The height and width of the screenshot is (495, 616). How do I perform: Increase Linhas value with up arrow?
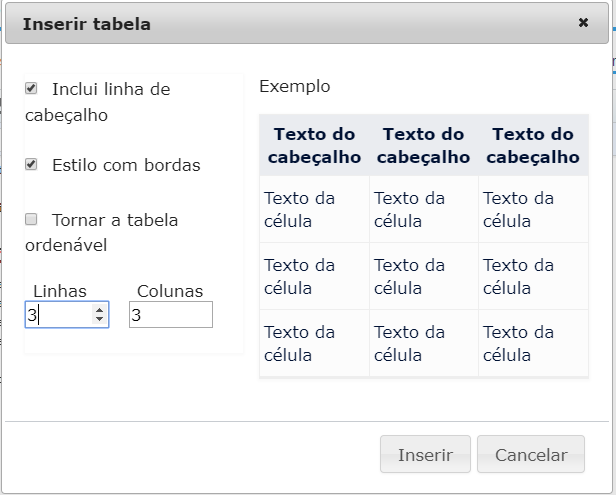click(99, 310)
